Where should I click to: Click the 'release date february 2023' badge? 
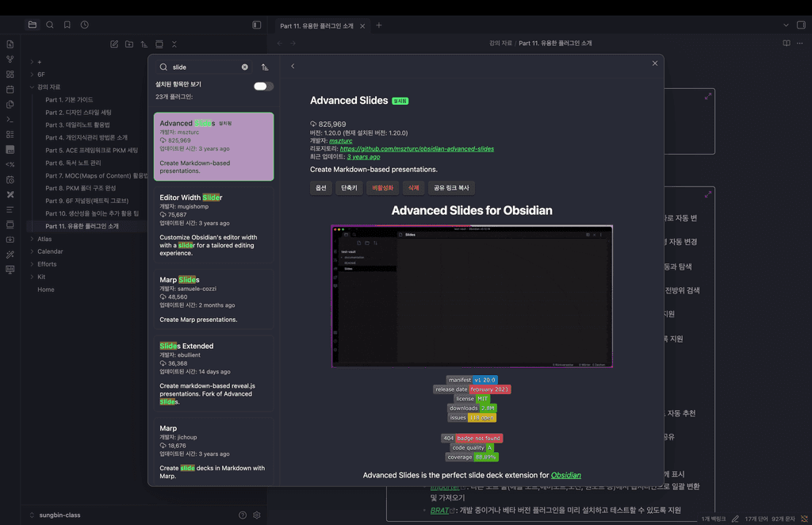coord(472,389)
